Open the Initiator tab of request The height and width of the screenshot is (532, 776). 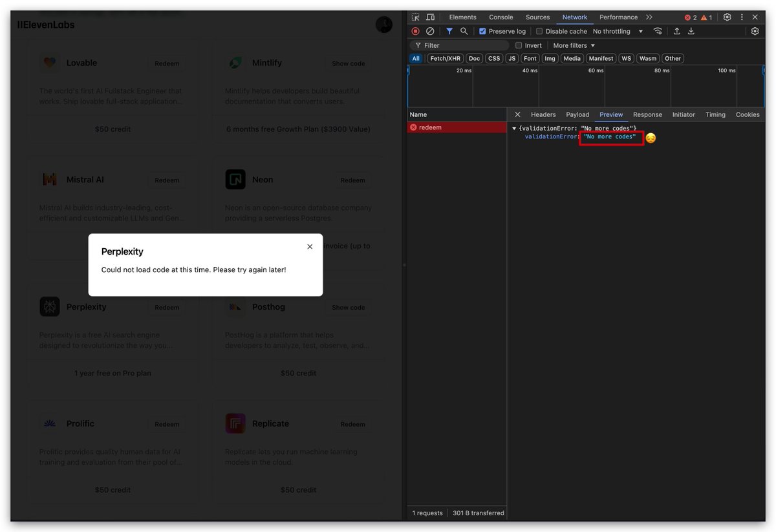click(684, 114)
